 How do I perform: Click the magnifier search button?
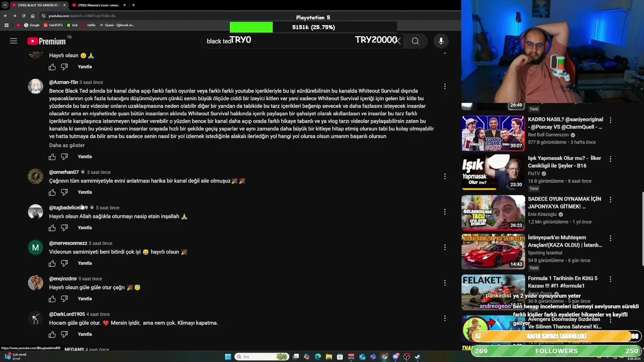415,41
